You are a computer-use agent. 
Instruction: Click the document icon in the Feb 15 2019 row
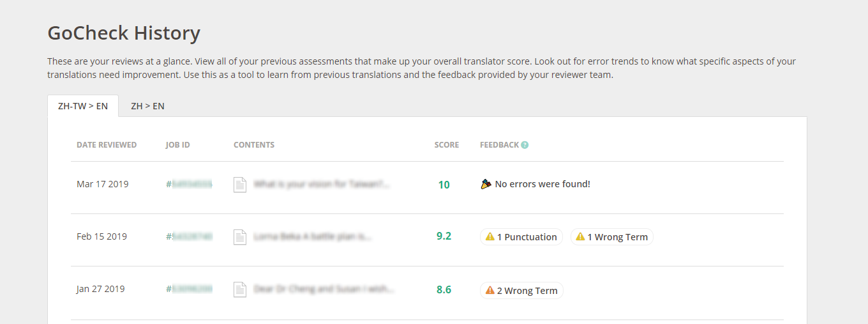[x=240, y=237]
